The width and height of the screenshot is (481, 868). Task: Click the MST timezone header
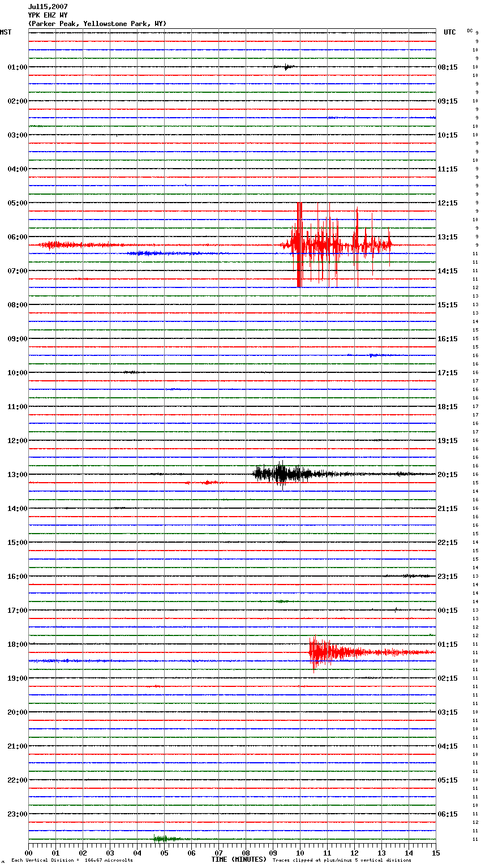click(6, 32)
